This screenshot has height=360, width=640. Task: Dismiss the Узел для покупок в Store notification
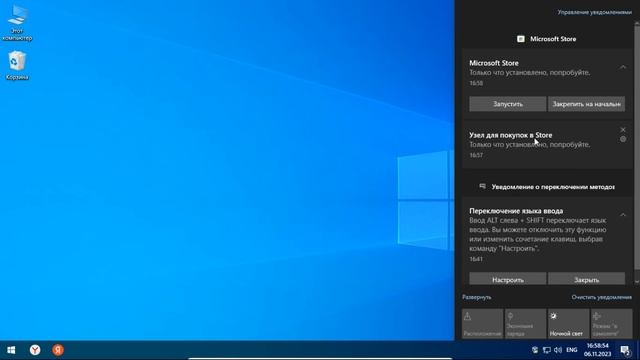point(623,129)
